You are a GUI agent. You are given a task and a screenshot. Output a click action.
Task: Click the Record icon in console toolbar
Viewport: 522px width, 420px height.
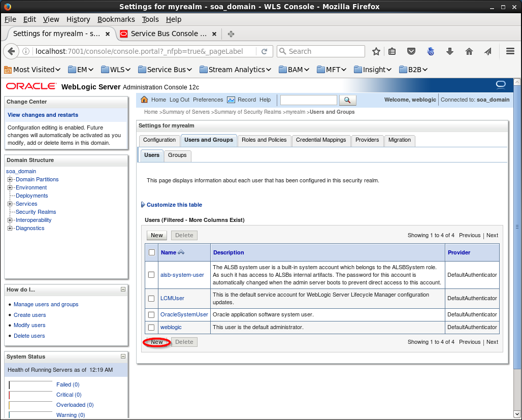tap(231, 100)
